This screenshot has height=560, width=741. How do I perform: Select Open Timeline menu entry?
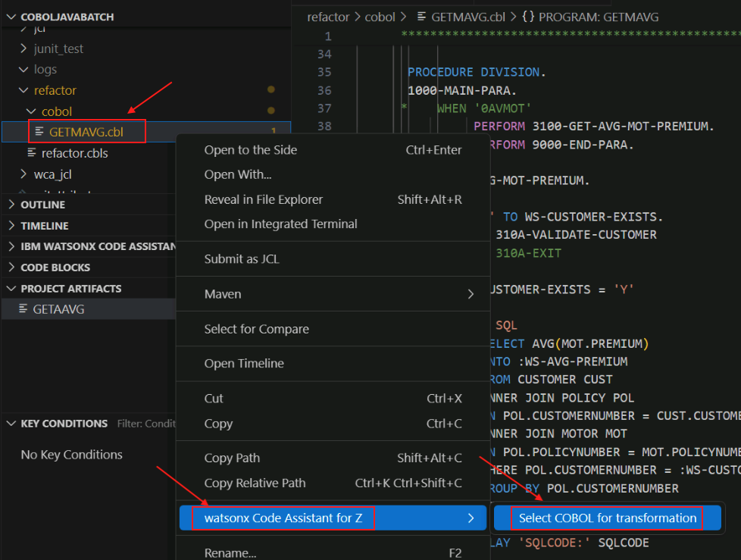point(333,364)
